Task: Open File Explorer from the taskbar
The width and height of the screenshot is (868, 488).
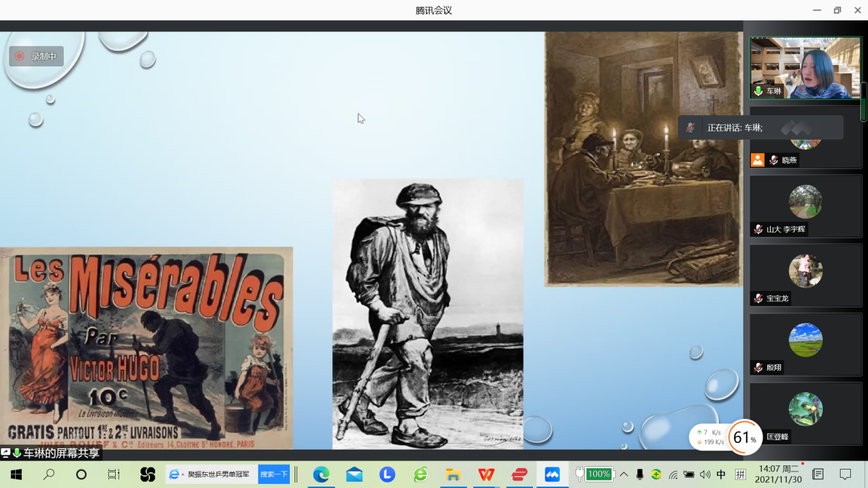Action: pyautogui.click(x=453, y=474)
